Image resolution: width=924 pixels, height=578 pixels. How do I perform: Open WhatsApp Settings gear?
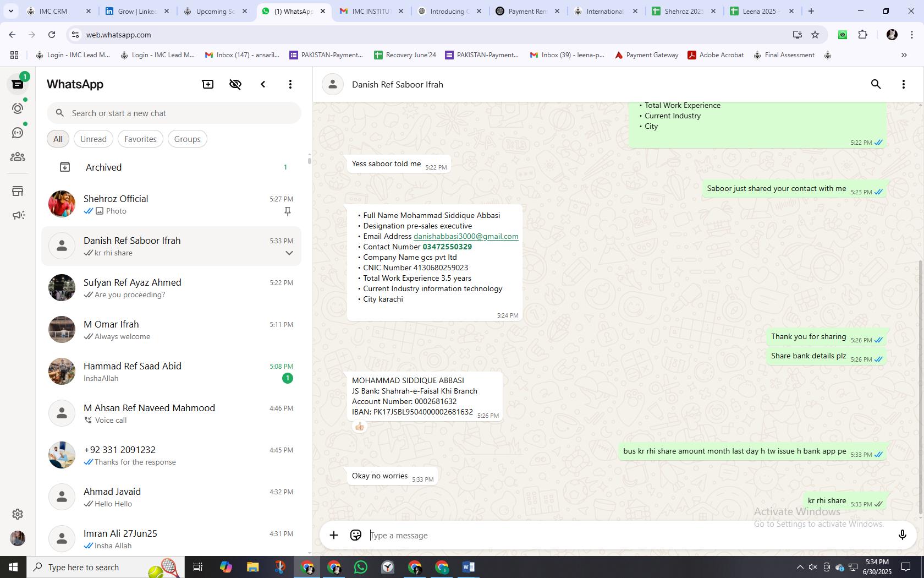18,514
